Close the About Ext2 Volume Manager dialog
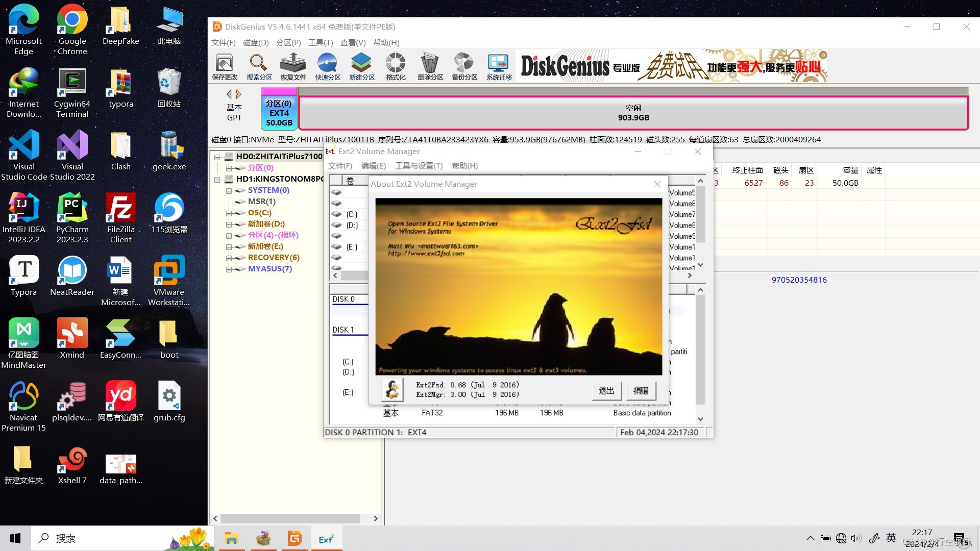 [x=657, y=184]
